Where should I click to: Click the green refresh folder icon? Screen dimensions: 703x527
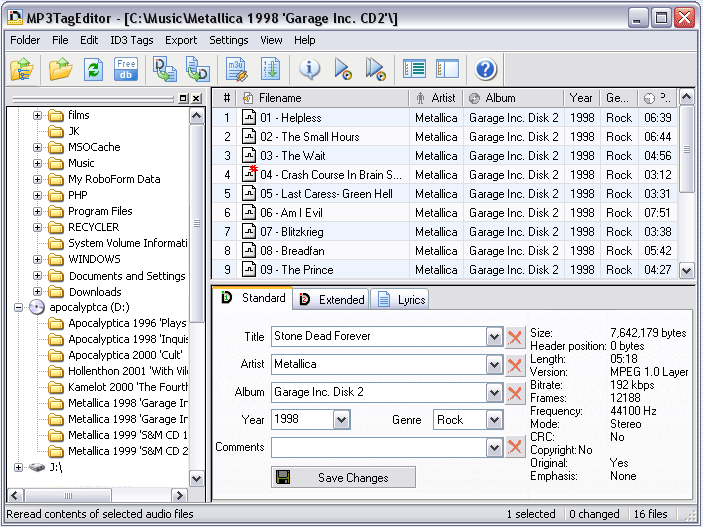pos(93,69)
